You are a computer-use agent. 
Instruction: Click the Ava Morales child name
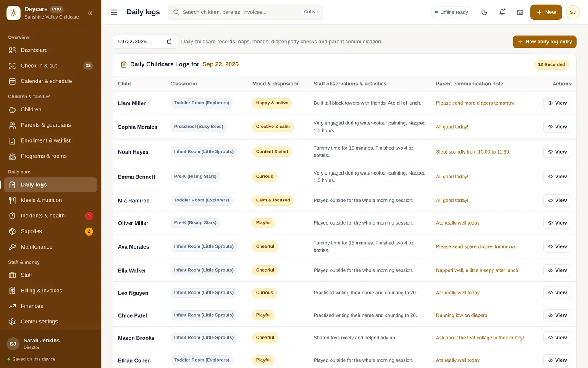click(134, 247)
